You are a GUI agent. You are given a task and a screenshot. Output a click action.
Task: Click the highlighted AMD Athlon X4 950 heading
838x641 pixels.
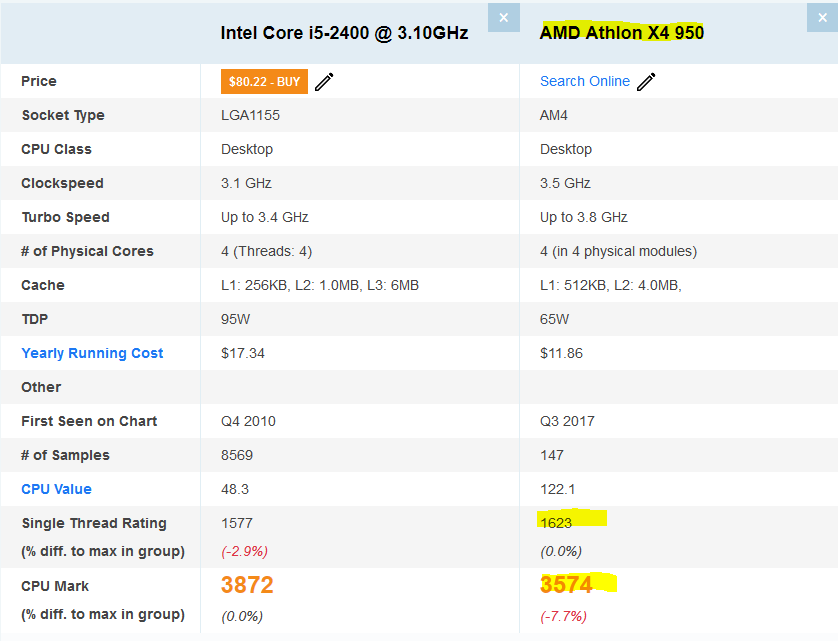[x=622, y=33]
